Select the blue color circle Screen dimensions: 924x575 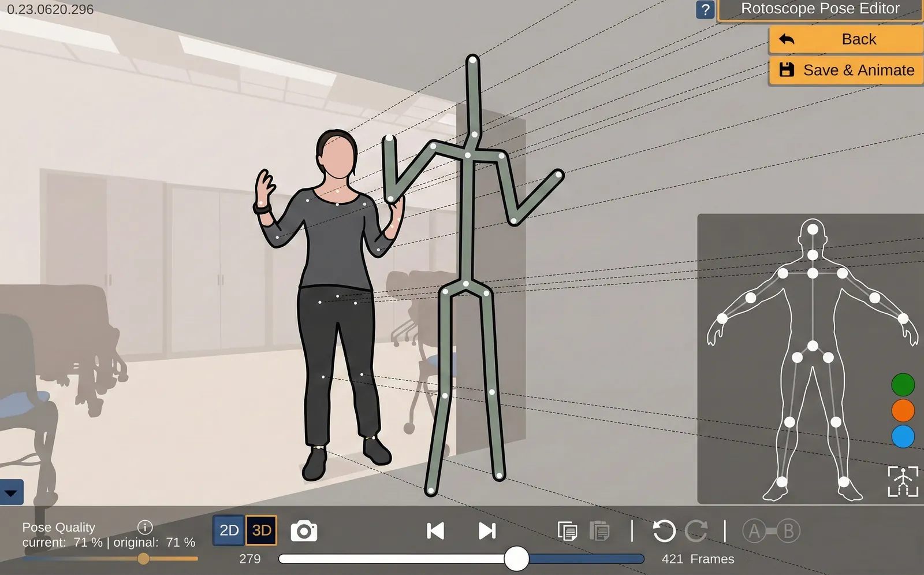[x=903, y=437]
